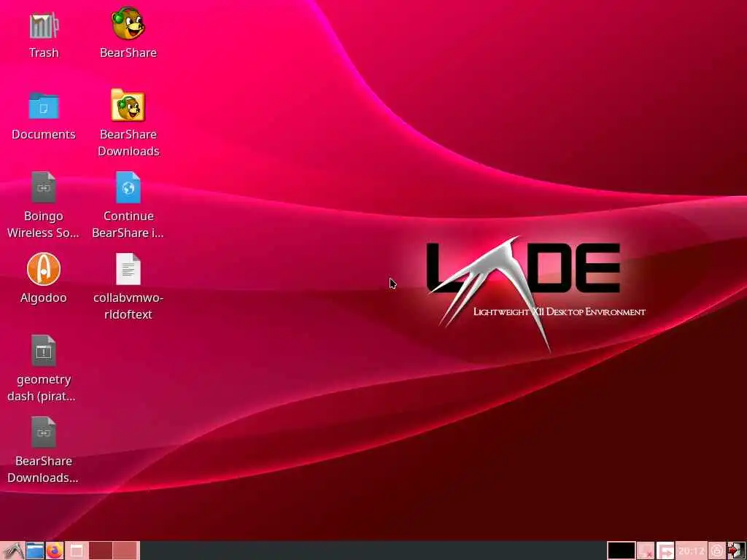
Task: Click the network status tray icon with red x
Action: (x=646, y=551)
